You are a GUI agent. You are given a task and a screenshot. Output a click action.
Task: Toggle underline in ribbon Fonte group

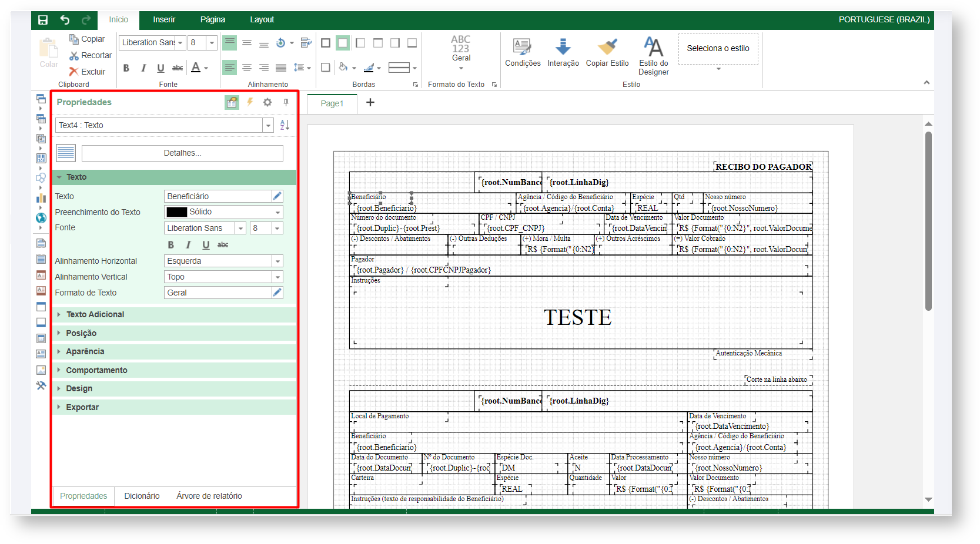click(160, 68)
